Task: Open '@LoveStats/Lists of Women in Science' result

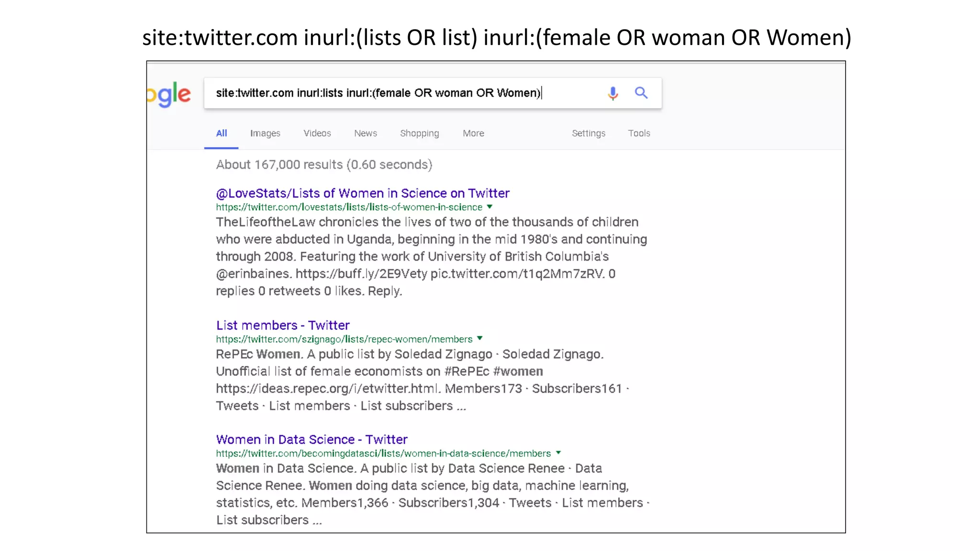Action: click(x=363, y=193)
